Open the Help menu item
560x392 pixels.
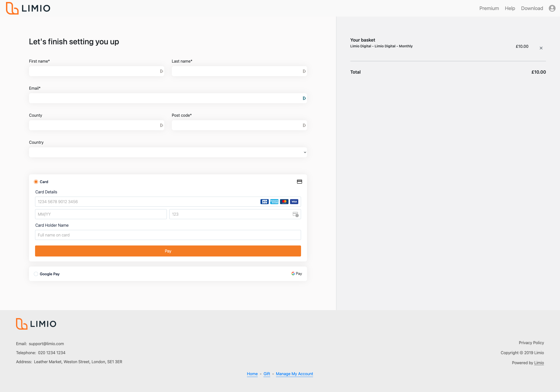point(510,8)
